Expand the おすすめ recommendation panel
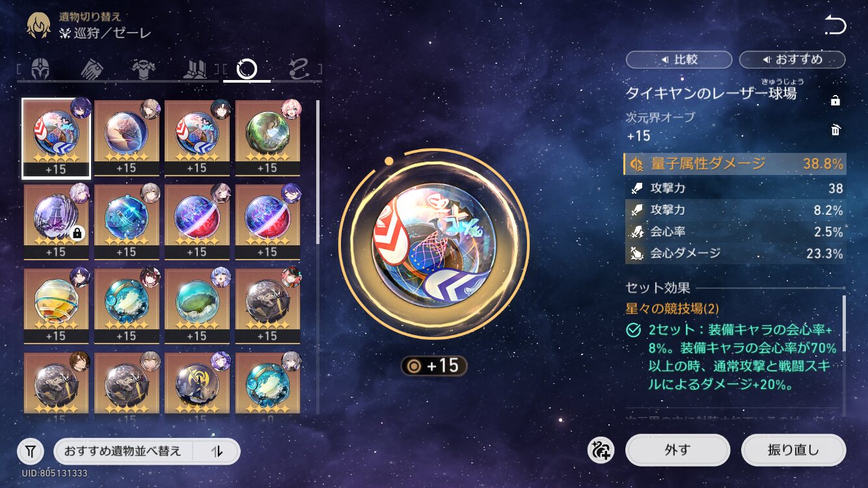The height and width of the screenshot is (488, 868). point(792,60)
